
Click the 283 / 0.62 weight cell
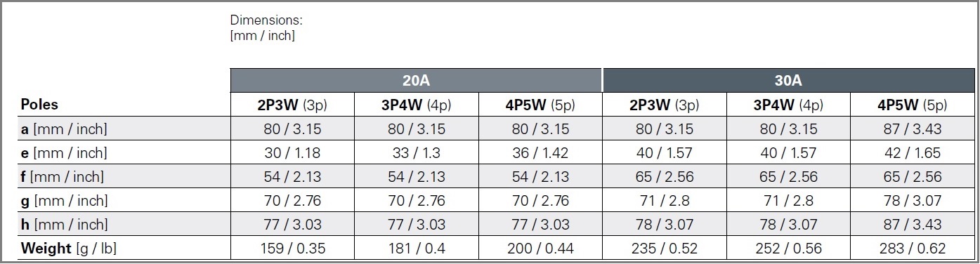coord(912,248)
